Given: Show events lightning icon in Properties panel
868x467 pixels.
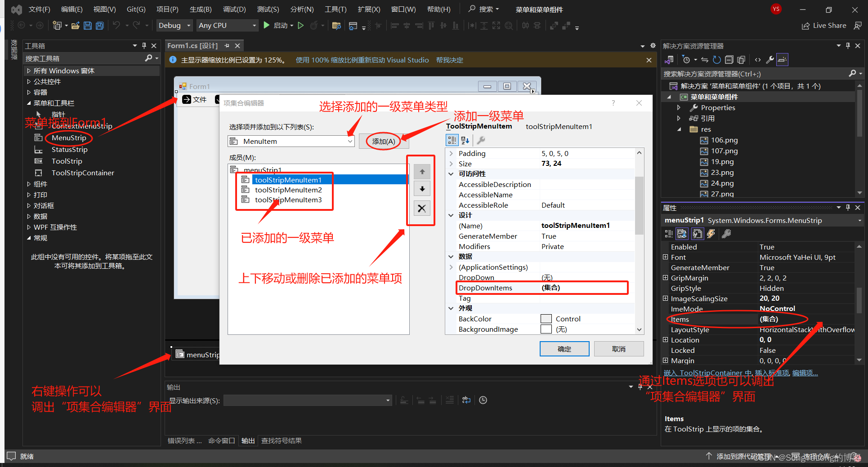Looking at the screenshot, I should (x=711, y=234).
